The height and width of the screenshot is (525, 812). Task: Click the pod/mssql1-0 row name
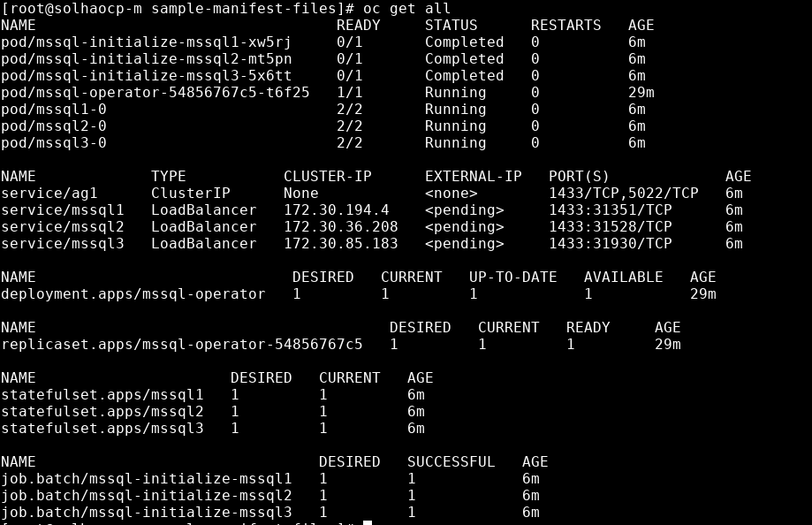(x=54, y=110)
